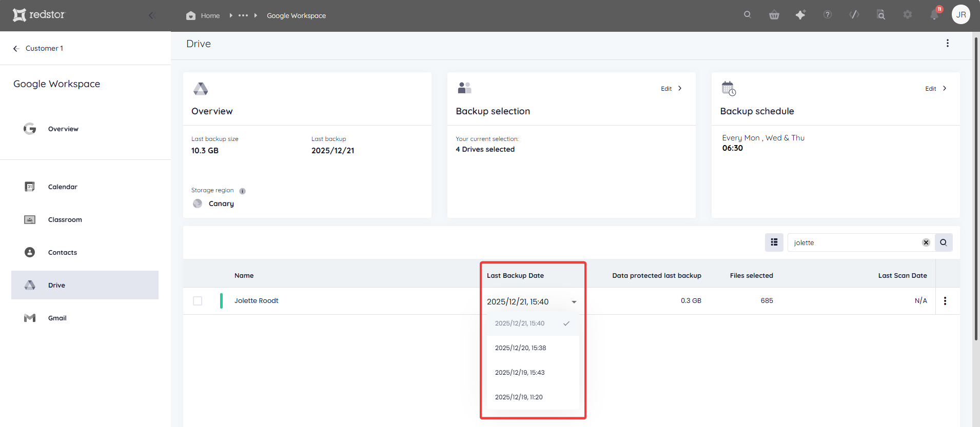980x427 pixels.
Task: Open Calendar in sidebar
Action: click(85, 187)
